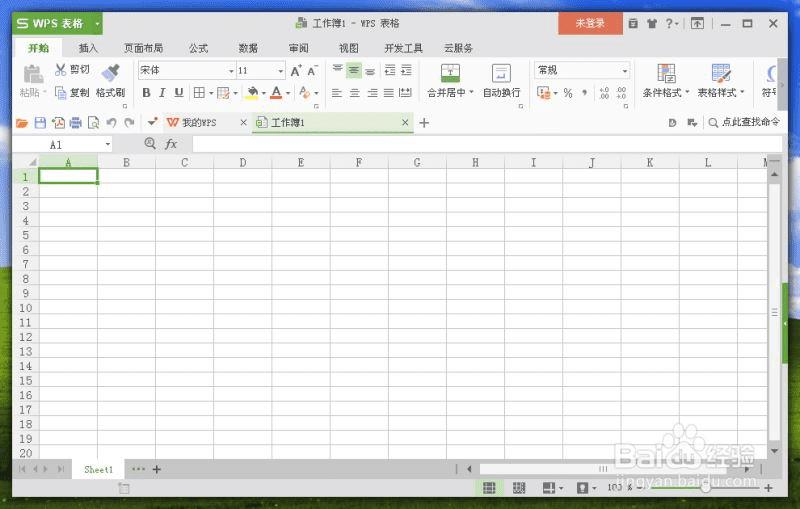The image size is (800, 509).
Task: Switch to the Data tab
Action: click(248, 48)
